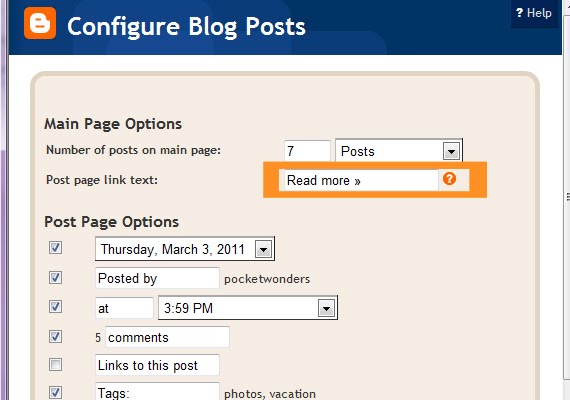Image resolution: width=570 pixels, height=400 pixels.
Task: Disable the comments checkbox
Action: pos(55,336)
